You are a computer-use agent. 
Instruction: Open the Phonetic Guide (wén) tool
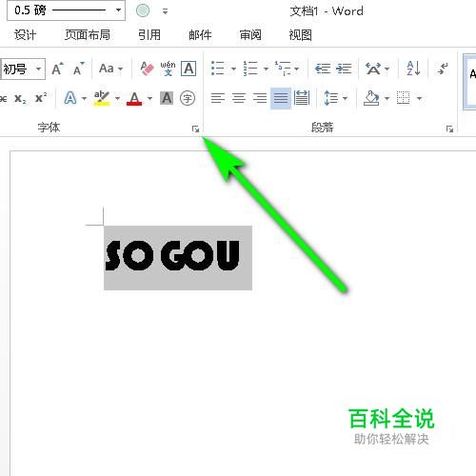pos(168,69)
